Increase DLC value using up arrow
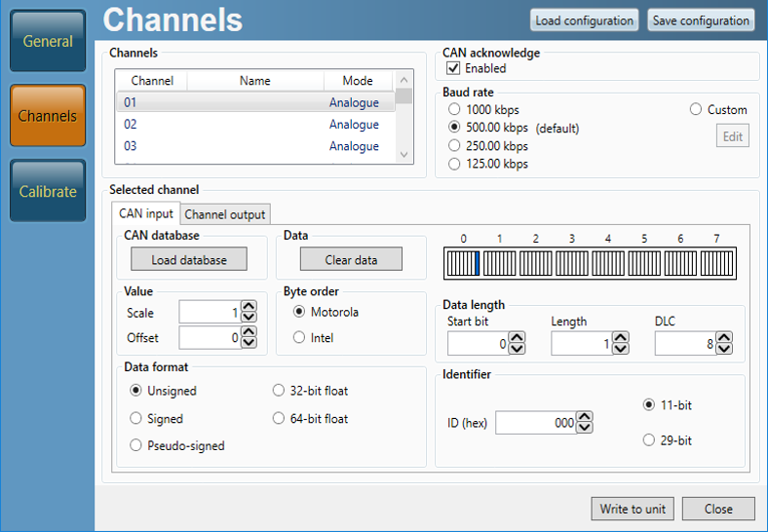 (723, 338)
